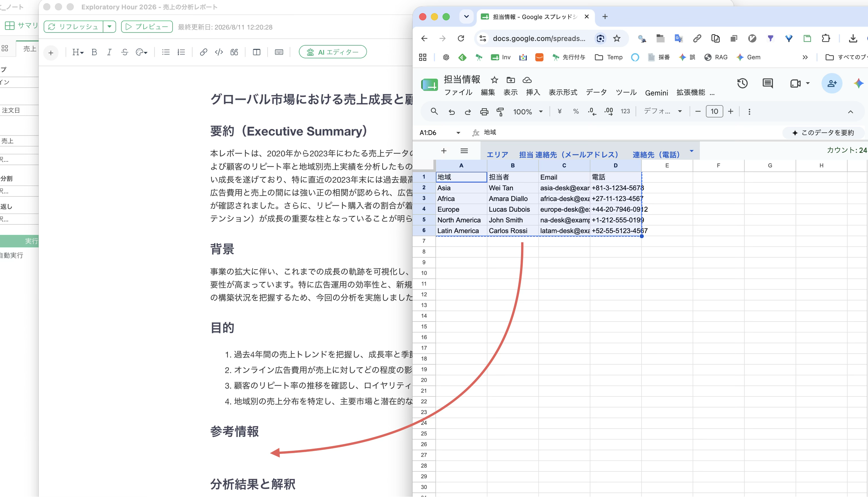Open the Gemini menu in Sheets
Viewport: 868px width, 497px height.
tap(656, 93)
